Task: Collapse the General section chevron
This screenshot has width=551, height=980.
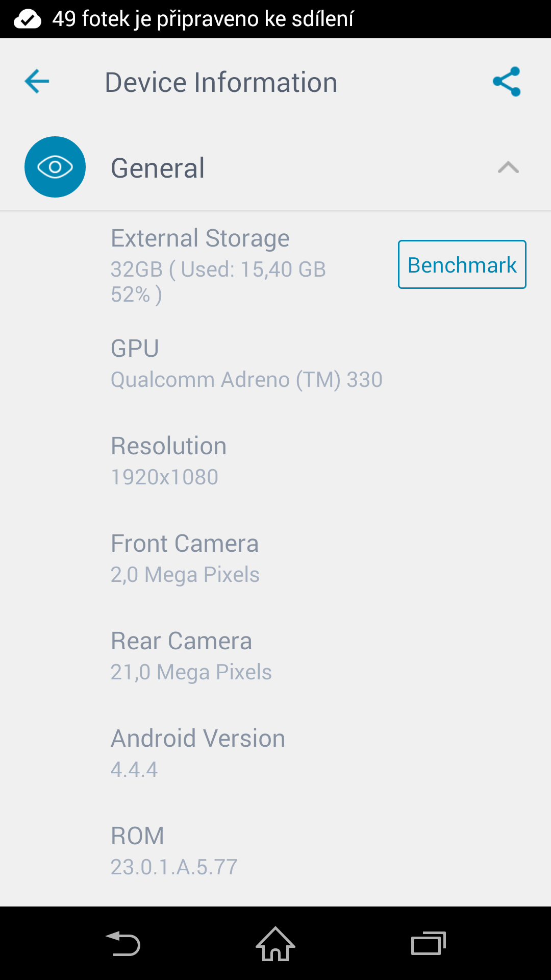Action: (508, 167)
